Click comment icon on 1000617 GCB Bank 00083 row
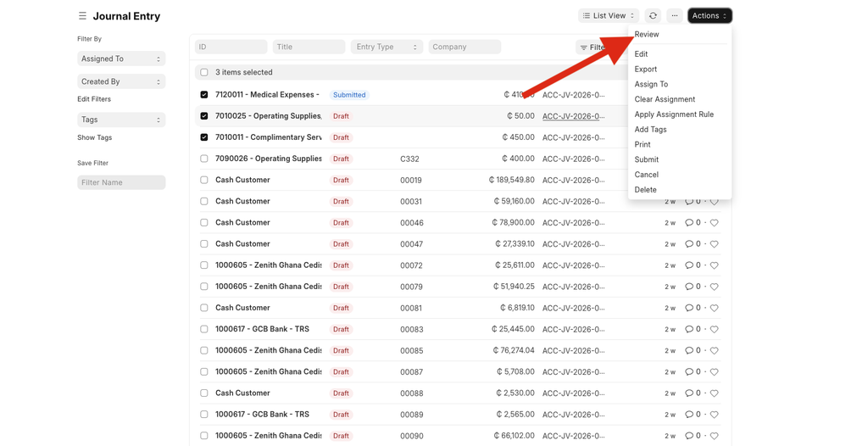The height and width of the screenshot is (446, 868). tap(689, 329)
